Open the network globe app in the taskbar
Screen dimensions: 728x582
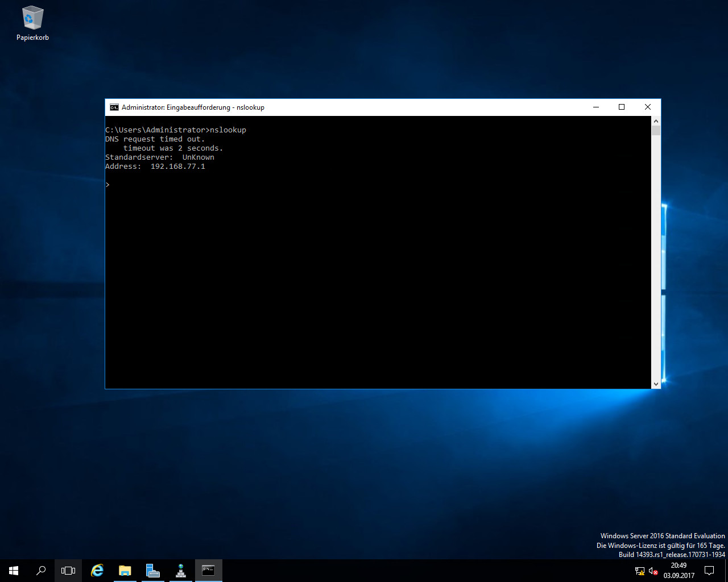[181, 571]
